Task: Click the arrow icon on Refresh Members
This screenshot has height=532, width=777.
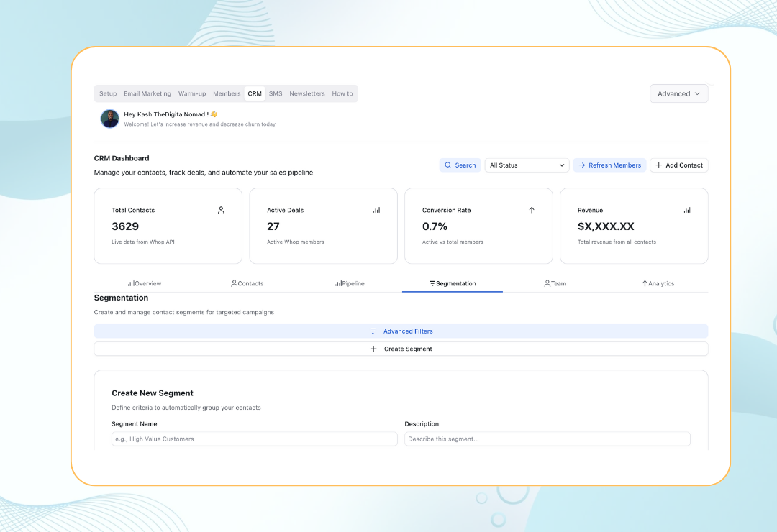Action: [x=581, y=165]
